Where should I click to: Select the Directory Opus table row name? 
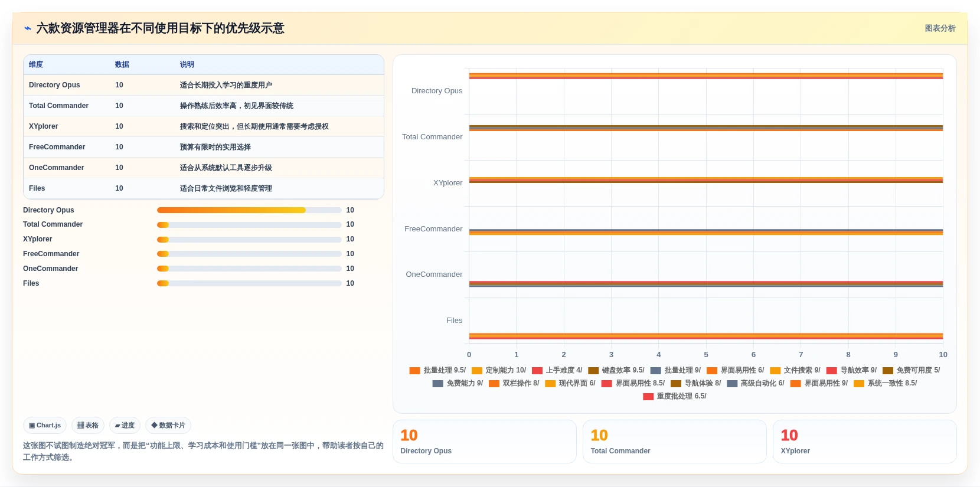tap(54, 85)
